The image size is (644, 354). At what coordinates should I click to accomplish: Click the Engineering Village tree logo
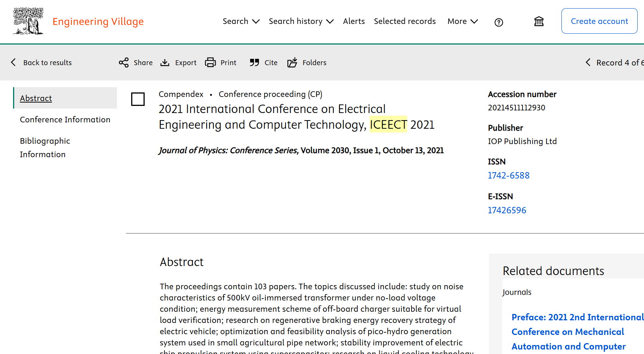click(28, 21)
